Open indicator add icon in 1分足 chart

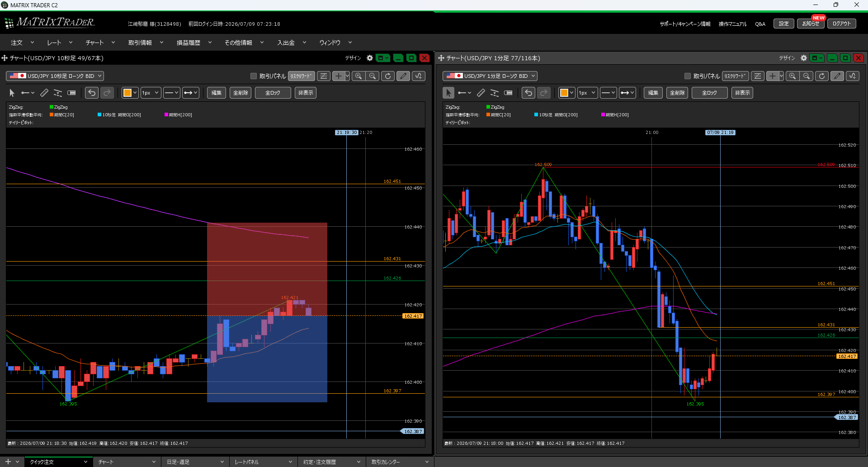point(853,76)
